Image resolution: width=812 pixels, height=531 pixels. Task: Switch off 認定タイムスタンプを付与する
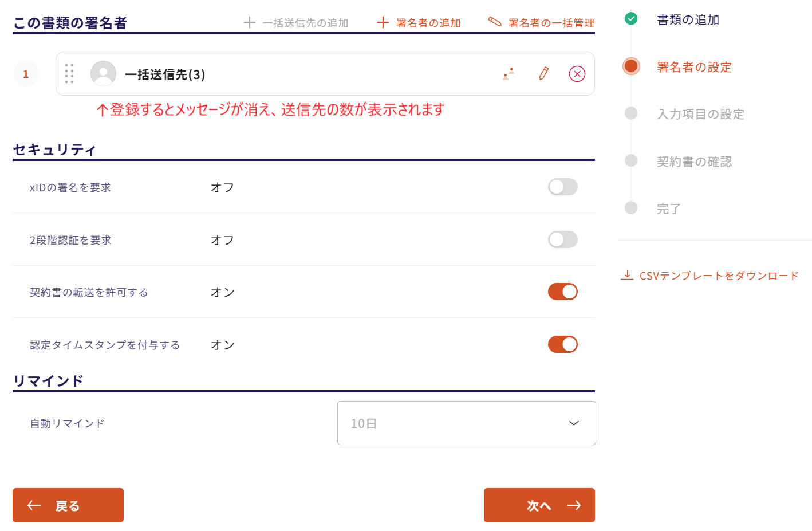tap(562, 344)
